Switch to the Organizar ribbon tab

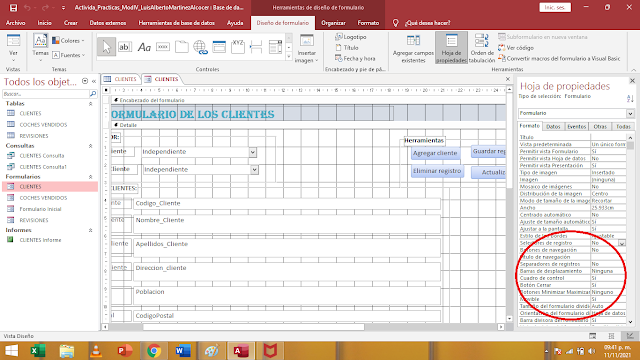click(x=333, y=23)
